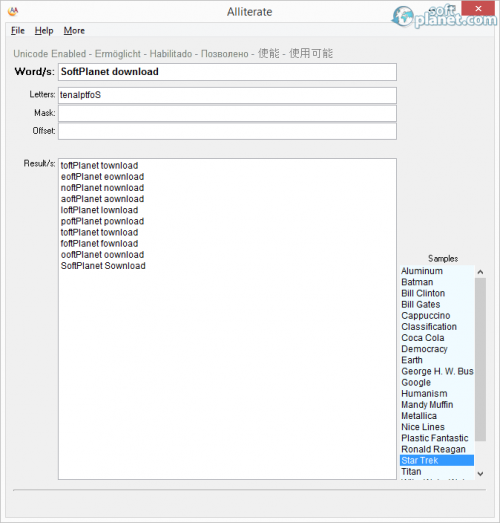The height and width of the screenshot is (523, 500).
Task: Choose George H. W. Bush sample
Action: tap(437, 371)
